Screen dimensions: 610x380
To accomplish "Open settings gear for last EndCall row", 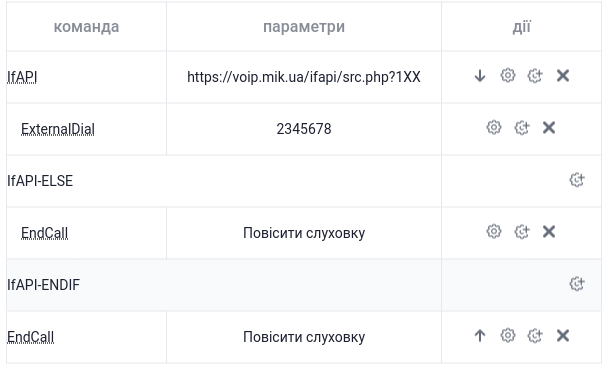I will 508,335.
